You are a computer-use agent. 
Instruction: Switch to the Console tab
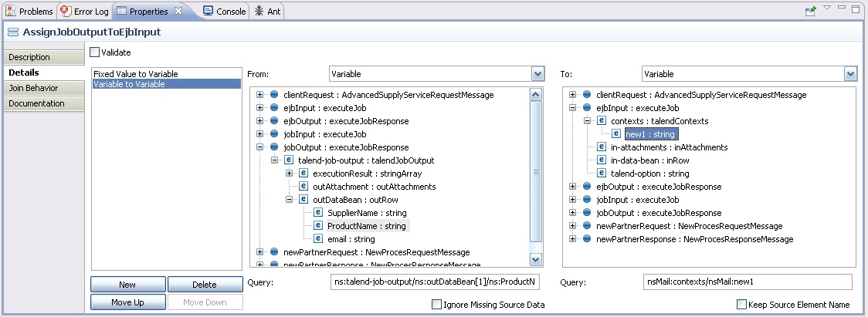[x=224, y=12]
